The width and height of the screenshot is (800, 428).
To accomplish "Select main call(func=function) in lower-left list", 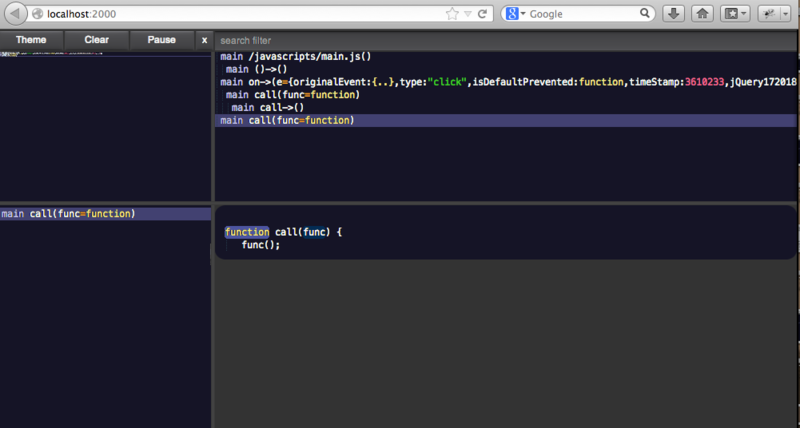I will click(x=105, y=214).
